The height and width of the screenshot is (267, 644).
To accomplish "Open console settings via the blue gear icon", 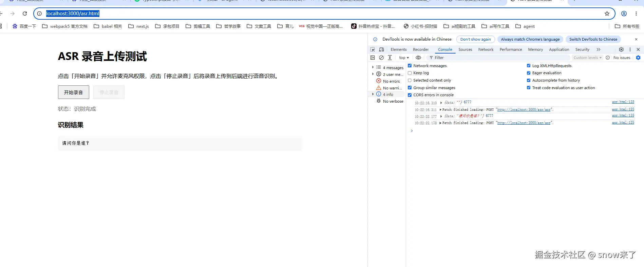I will click(638, 58).
